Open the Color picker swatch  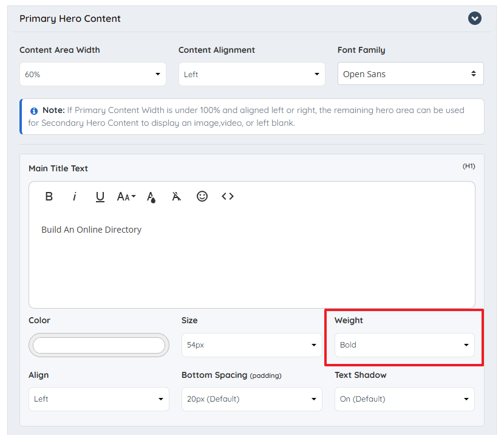[99, 345]
